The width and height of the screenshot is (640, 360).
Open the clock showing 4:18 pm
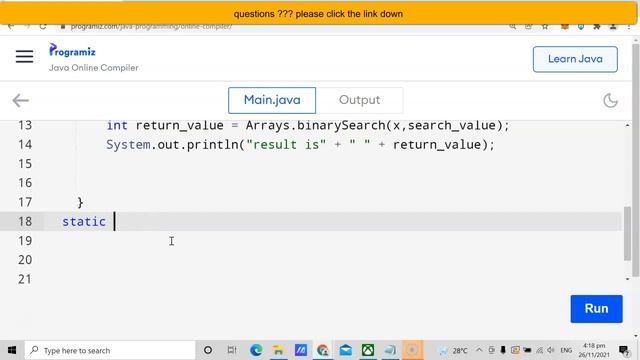coord(594,351)
